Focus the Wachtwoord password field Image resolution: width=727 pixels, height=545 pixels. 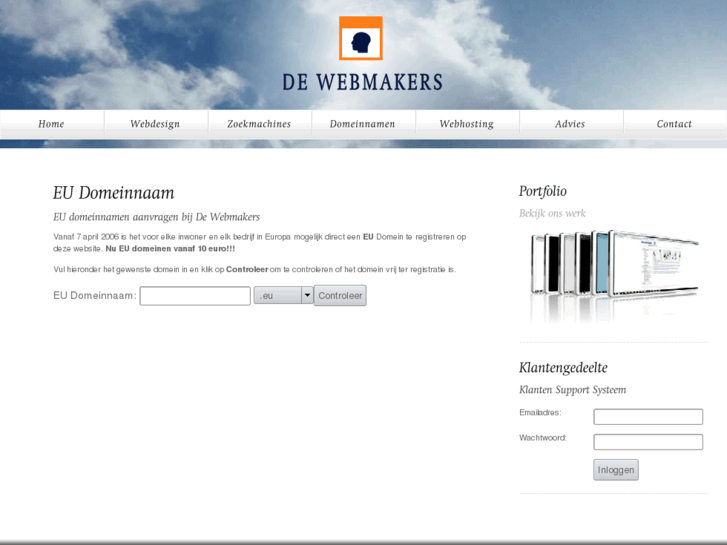tap(648, 442)
